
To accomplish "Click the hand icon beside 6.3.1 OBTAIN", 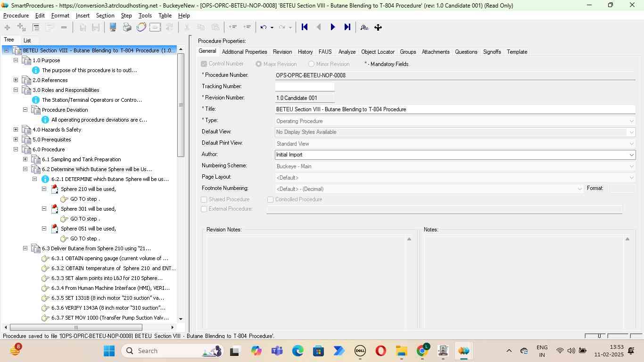I will [x=45, y=258].
